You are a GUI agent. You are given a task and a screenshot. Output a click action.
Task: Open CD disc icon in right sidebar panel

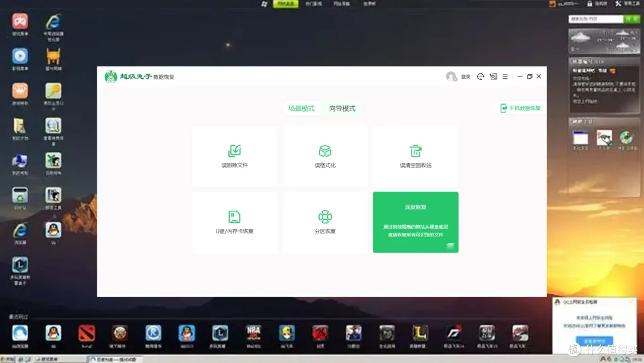pos(627,138)
